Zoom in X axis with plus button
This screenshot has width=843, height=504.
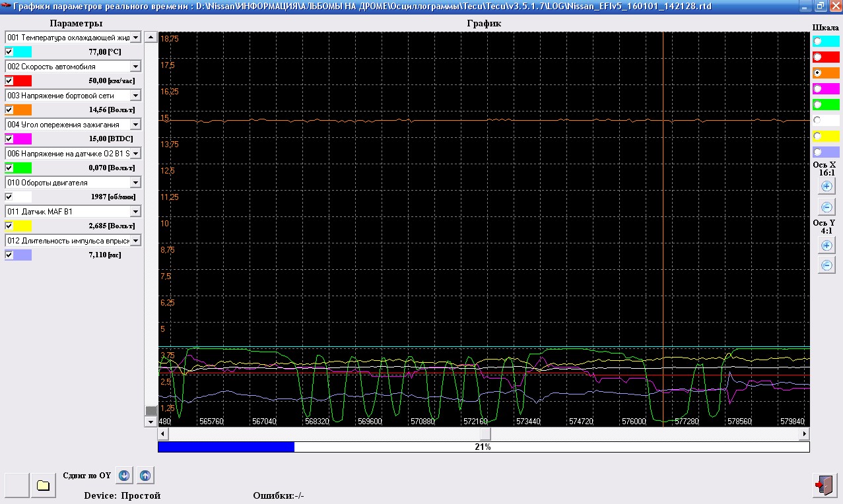pyautogui.click(x=826, y=187)
